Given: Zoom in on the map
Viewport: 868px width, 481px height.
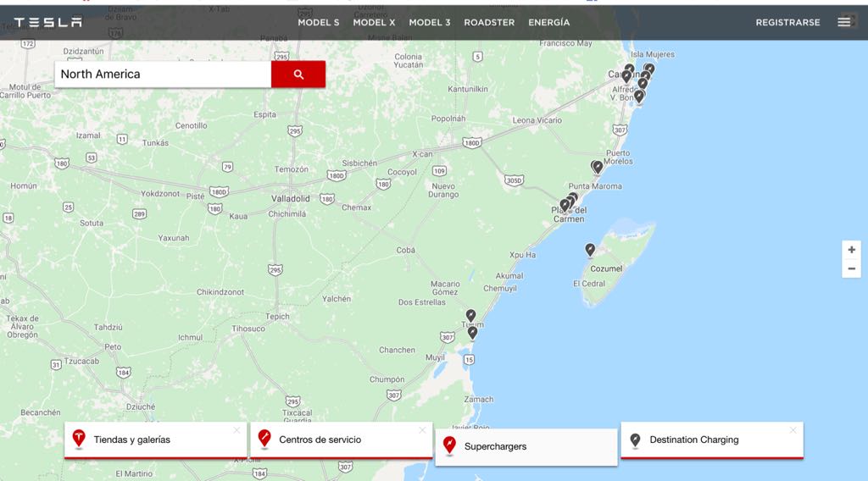Looking at the screenshot, I should coord(851,250).
